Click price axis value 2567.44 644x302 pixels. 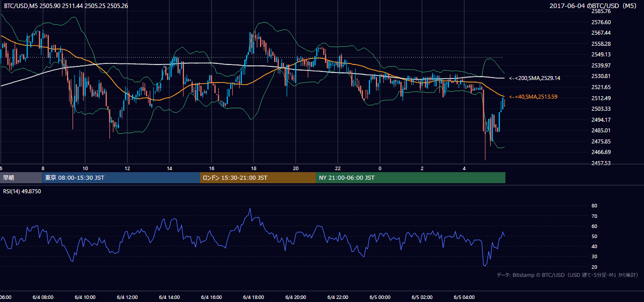601,33
